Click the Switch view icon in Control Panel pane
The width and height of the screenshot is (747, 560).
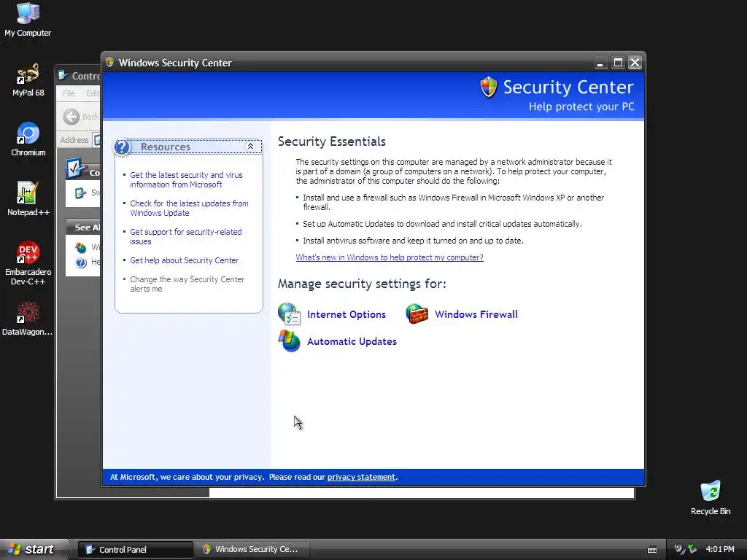pyautogui.click(x=80, y=192)
